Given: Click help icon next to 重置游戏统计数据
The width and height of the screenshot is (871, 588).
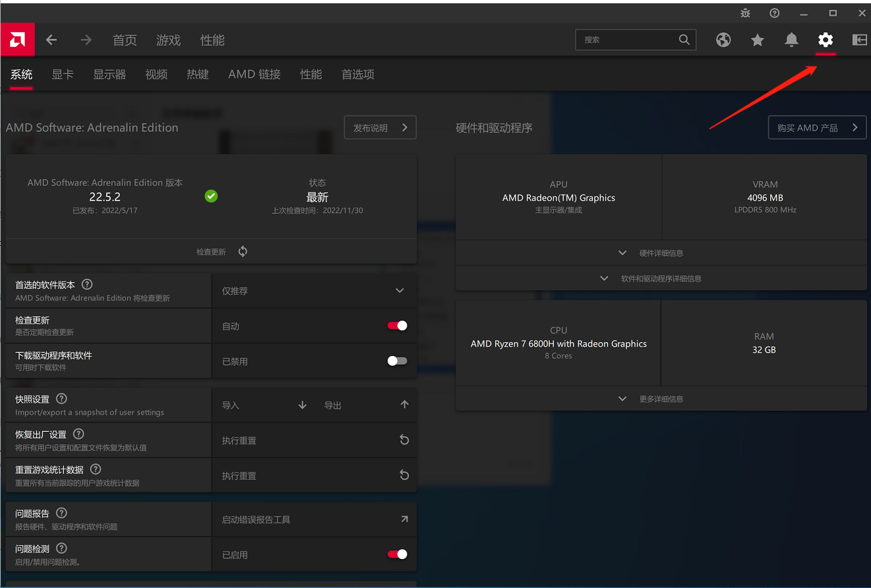Looking at the screenshot, I should 96,469.
